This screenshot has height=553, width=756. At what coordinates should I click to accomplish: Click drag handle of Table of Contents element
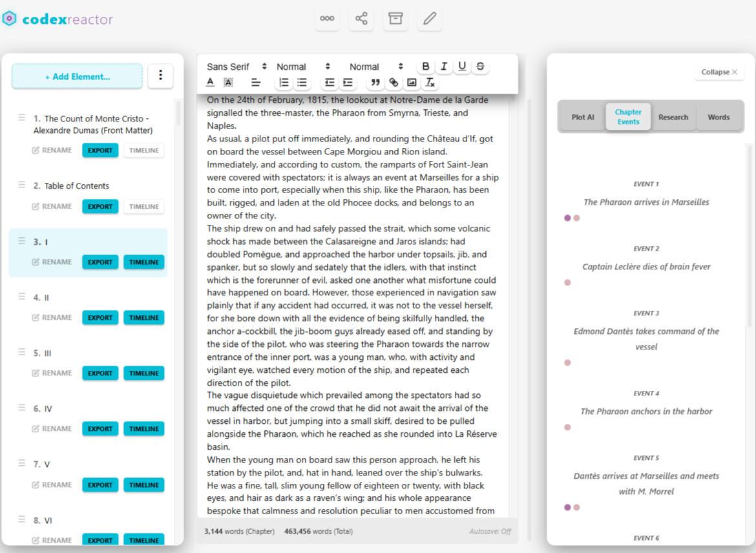tap(22, 185)
